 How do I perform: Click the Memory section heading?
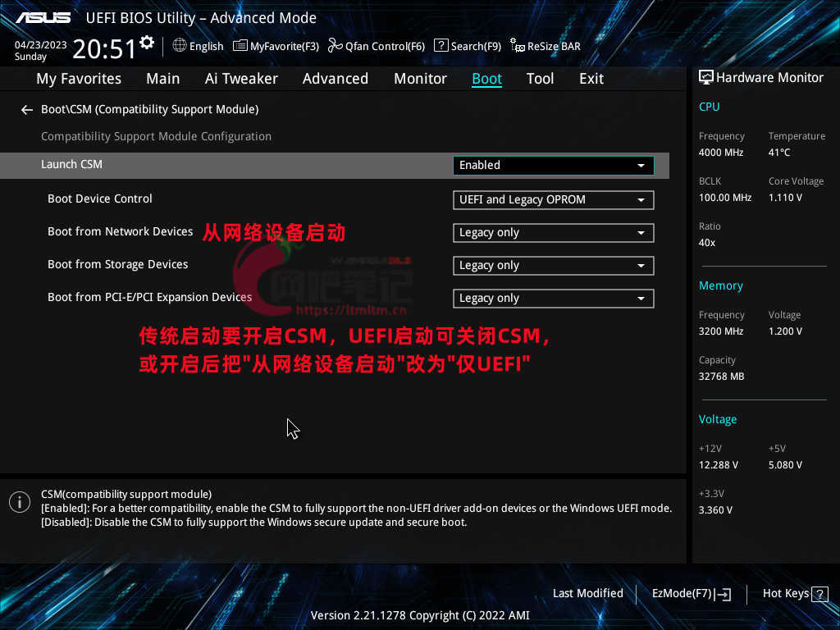point(720,285)
